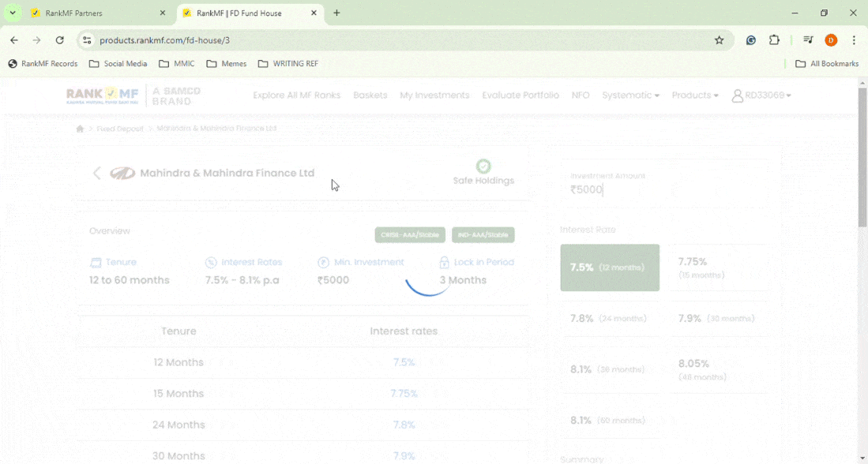Click the IND-AAA/Stable rating badge

483,235
